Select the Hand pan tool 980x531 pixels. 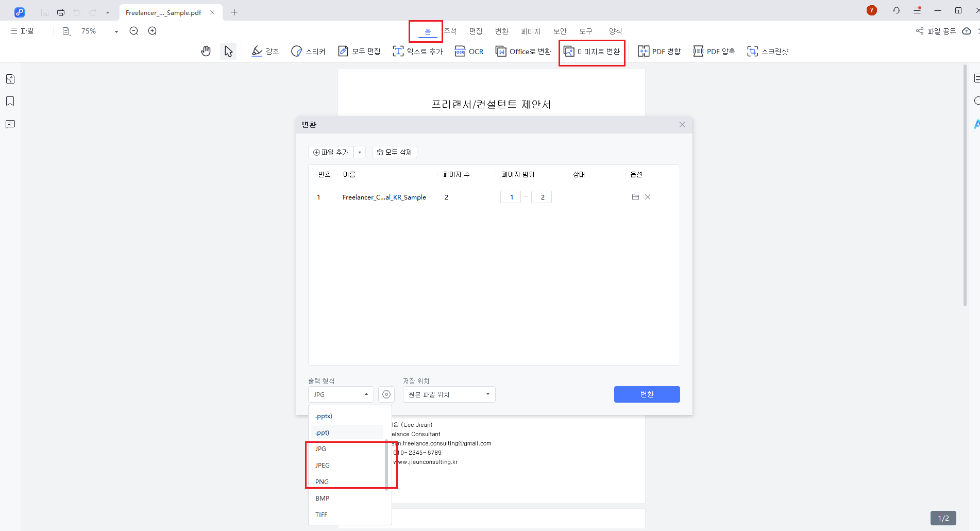tap(206, 51)
